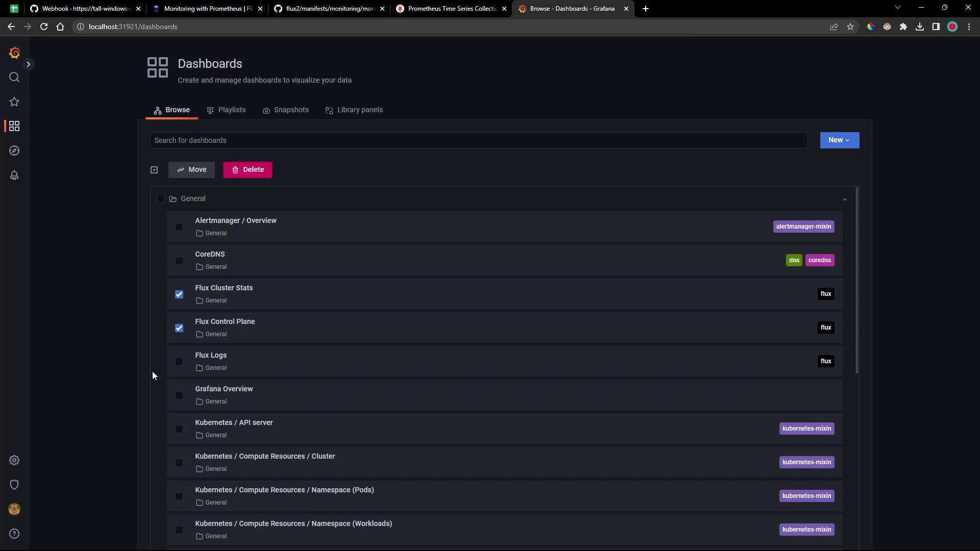Image resolution: width=980 pixels, height=551 pixels.
Task: Check the CoreDNS dashboard checkbox
Action: click(179, 261)
